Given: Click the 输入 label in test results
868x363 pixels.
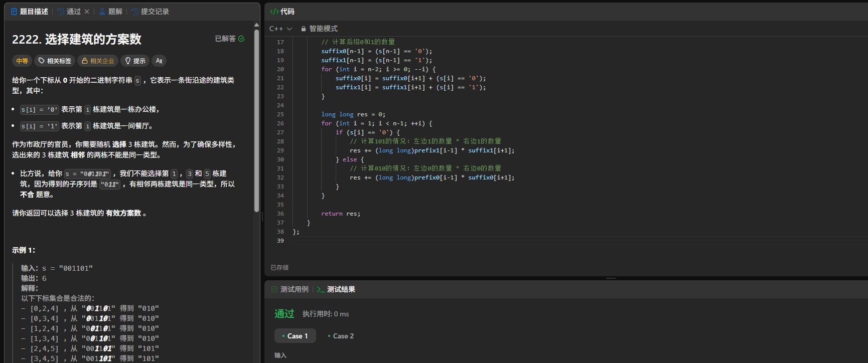Looking at the screenshot, I should [x=280, y=355].
